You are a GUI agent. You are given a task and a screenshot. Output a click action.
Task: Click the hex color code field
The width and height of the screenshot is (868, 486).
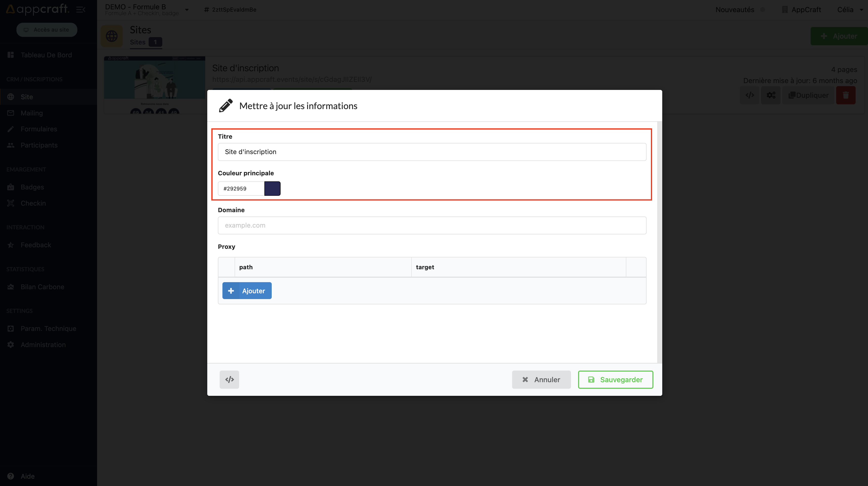(x=241, y=189)
